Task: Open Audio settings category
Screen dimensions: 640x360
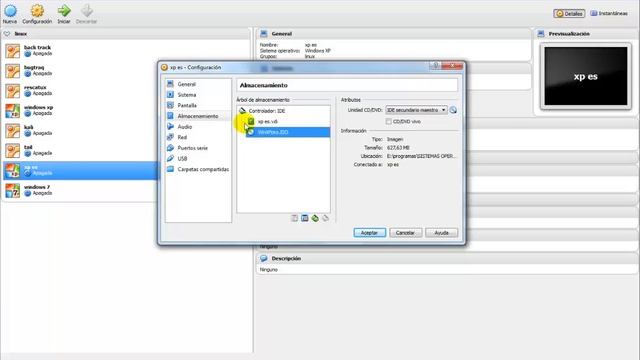Action: [x=184, y=127]
